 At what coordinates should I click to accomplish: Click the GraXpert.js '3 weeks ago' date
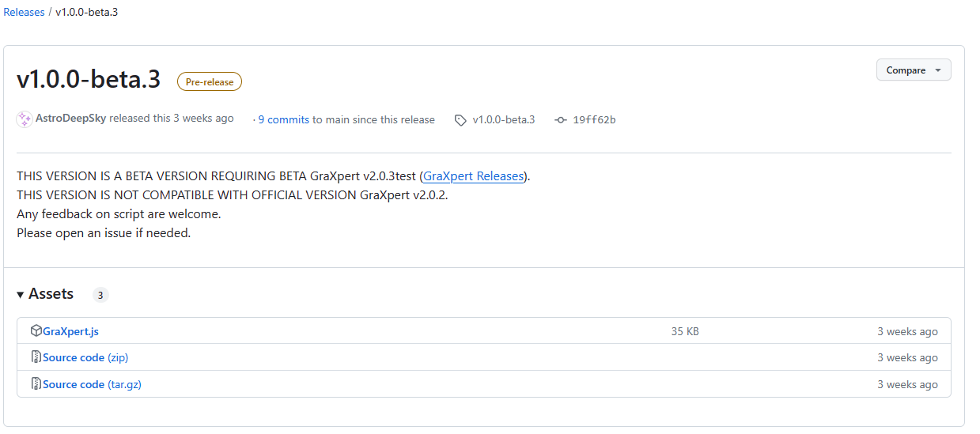point(907,332)
